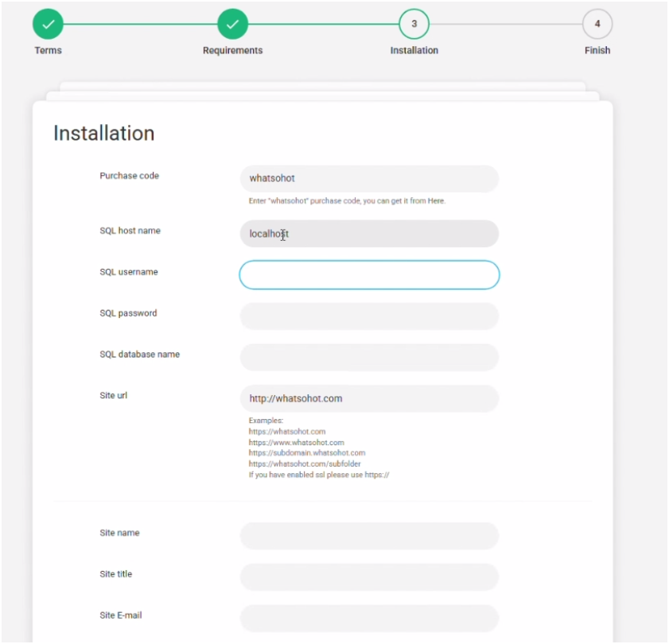Select the step 3 Installation circle
Viewport: 669px width, 644px height.
click(414, 24)
